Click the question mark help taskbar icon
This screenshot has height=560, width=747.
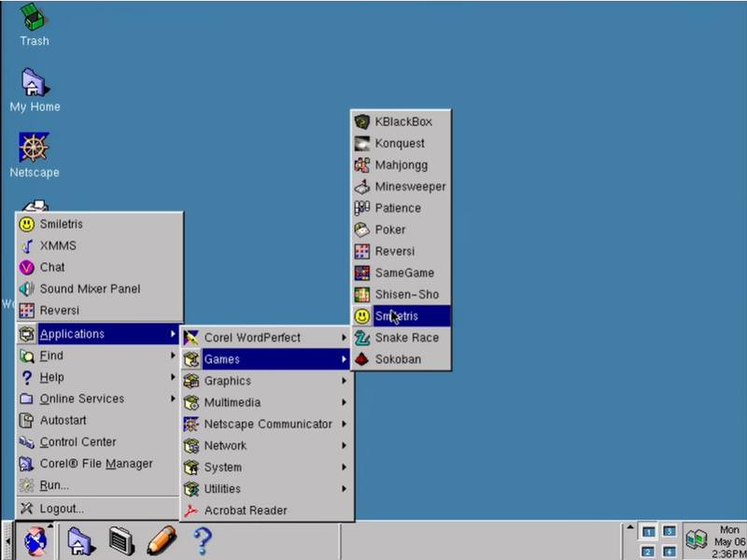click(x=202, y=540)
